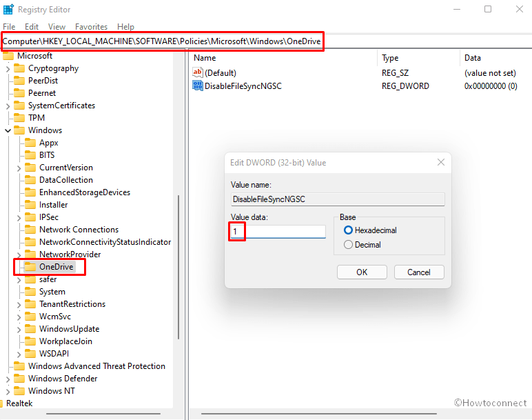The image size is (532, 420).
Task: Expand the Cryptography key
Action: [8, 69]
